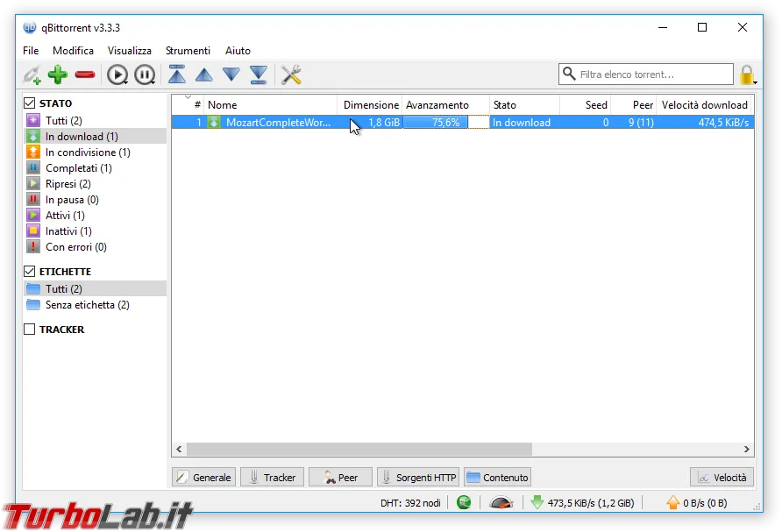Click the 9 (11) peer count cell
This screenshot has height=532, width=782.
click(641, 122)
